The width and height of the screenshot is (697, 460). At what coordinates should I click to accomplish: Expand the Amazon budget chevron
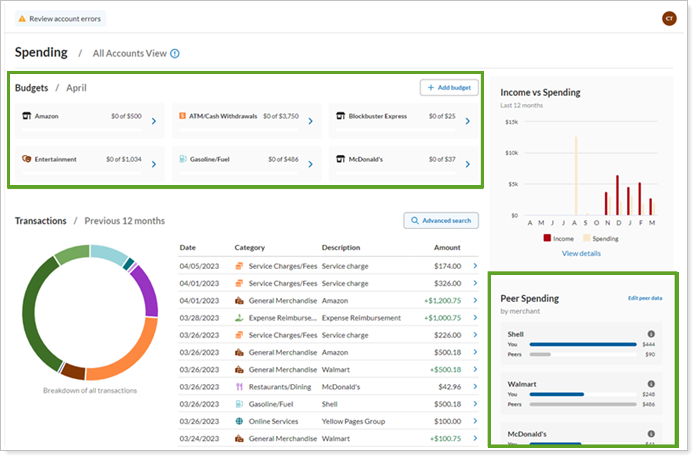tap(153, 122)
